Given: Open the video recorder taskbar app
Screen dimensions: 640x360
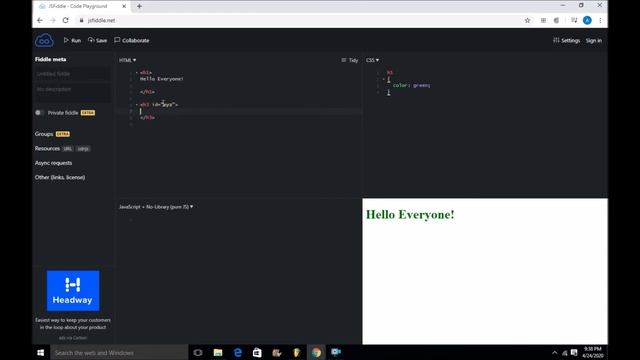Looking at the screenshot, I should tap(336, 353).
